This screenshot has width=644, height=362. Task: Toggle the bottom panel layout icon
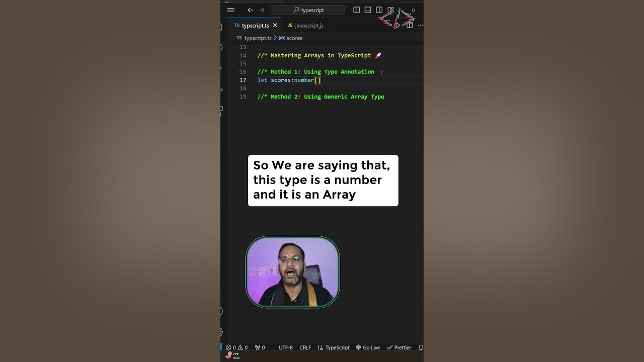point(368,10)
